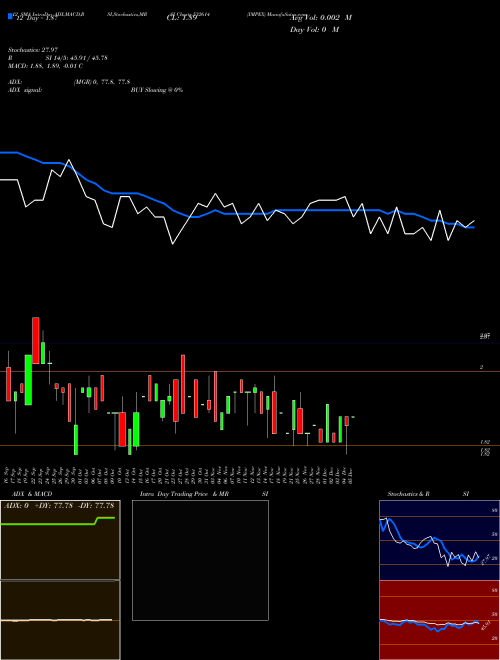Click the tall red candlestick at chart start
The width and height of the screenshot is (500, 660).
point(36,340)
